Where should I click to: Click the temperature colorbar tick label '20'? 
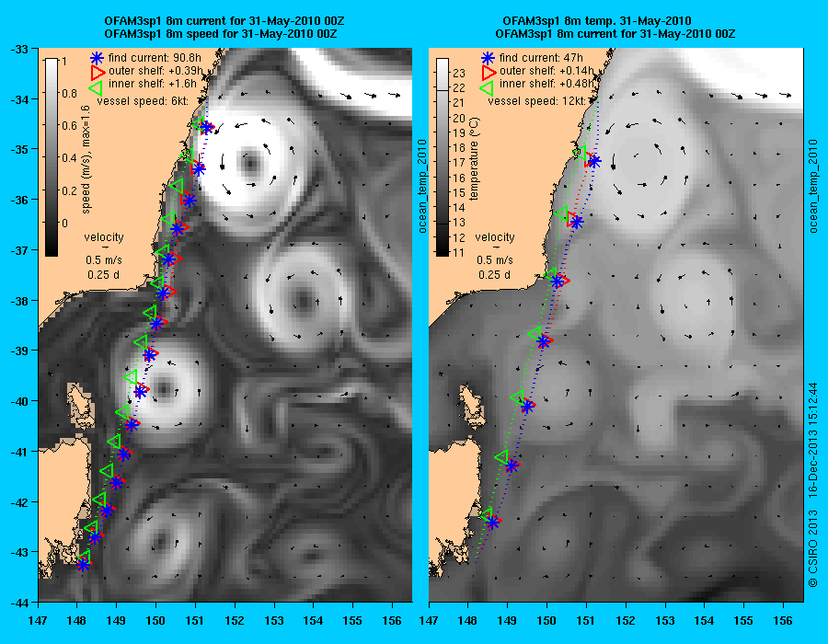coord(459,119)
